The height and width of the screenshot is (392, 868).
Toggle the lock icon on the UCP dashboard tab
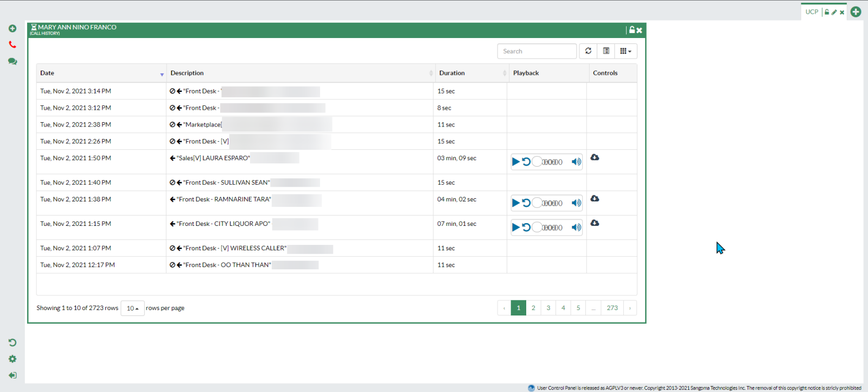pyautogui.click(x=827, y=12)
